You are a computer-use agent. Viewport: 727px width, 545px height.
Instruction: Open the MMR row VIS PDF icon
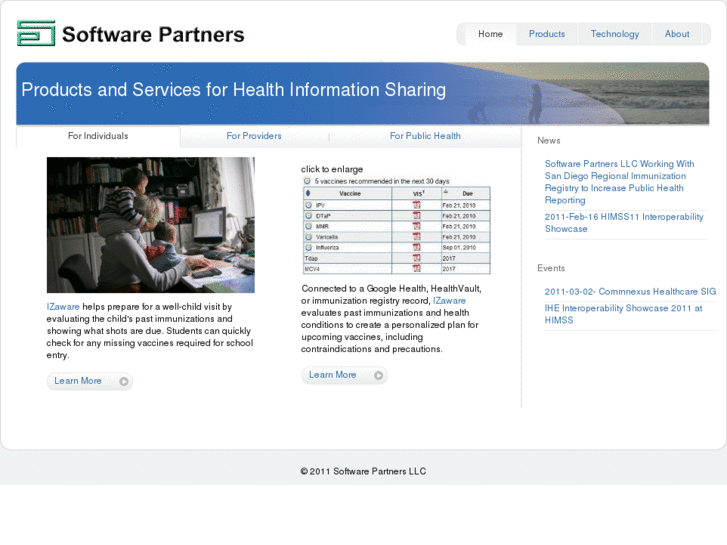pos(416,226)
